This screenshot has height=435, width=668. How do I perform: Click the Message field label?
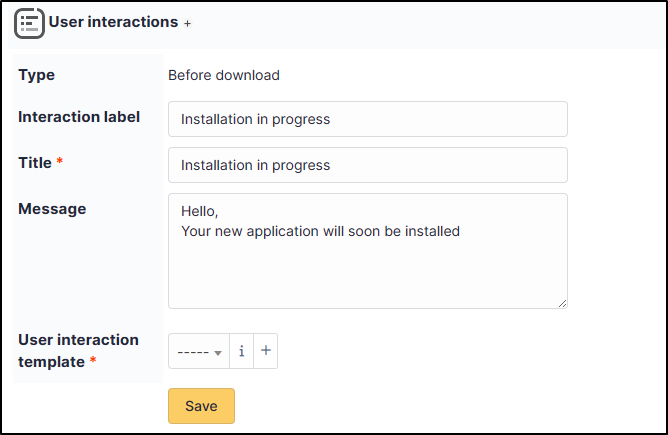52,209
